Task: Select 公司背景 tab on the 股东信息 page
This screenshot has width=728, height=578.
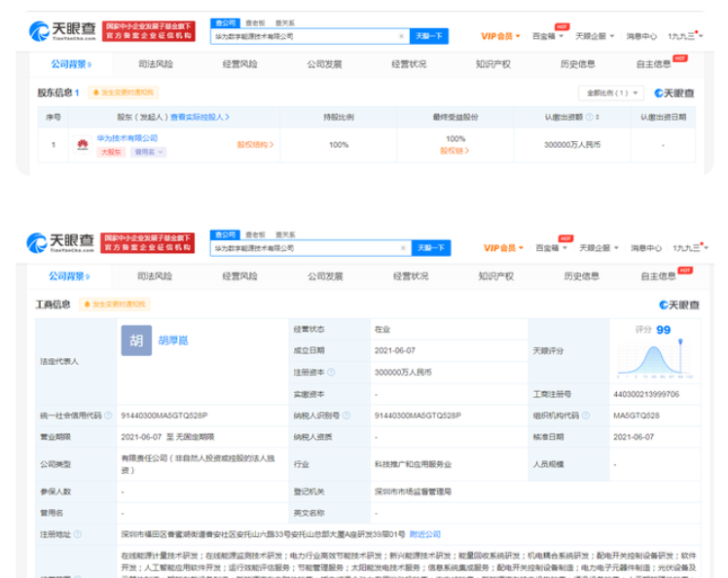Action: click(x=71, y=64)
